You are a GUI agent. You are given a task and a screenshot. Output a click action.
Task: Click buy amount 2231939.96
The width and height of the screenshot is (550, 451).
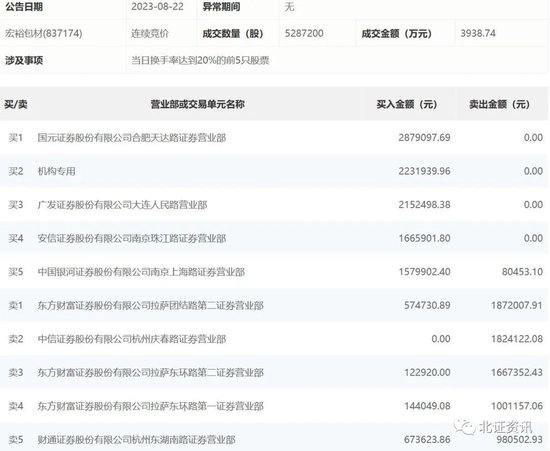(424, 171)
